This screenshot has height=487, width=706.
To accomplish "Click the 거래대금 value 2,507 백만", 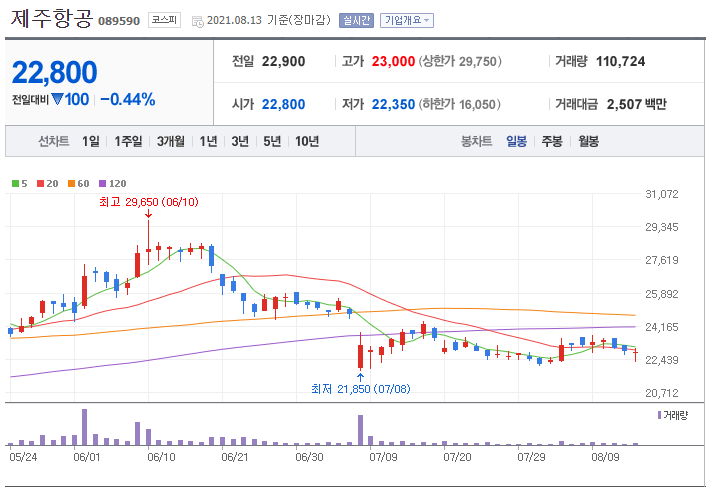I will coord(637,104).
